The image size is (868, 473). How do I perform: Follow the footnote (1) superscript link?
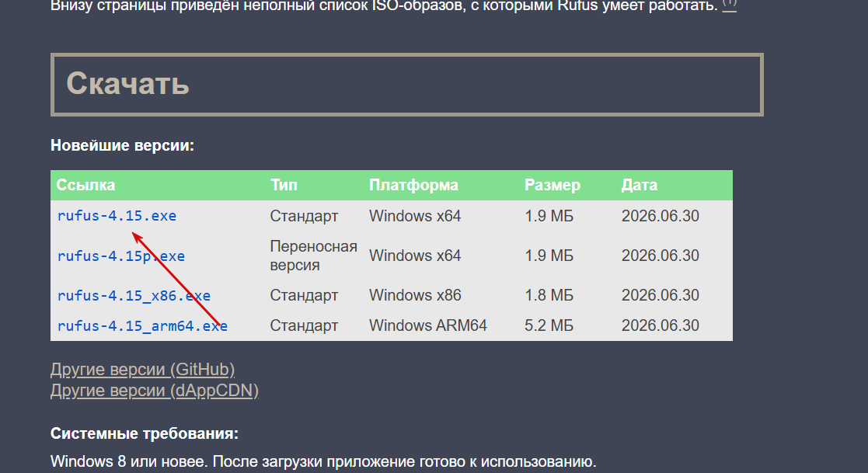tap(730, 5)
